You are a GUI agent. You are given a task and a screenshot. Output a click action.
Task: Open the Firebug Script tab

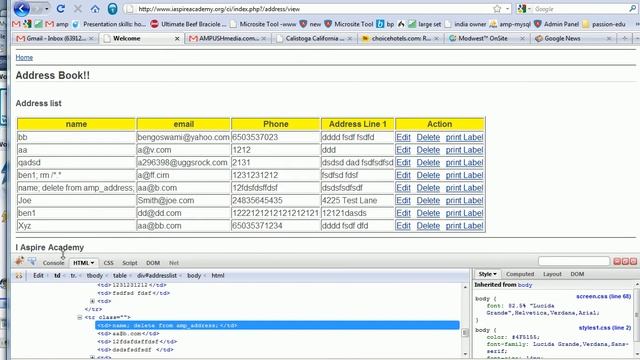(x=130, y=263)
